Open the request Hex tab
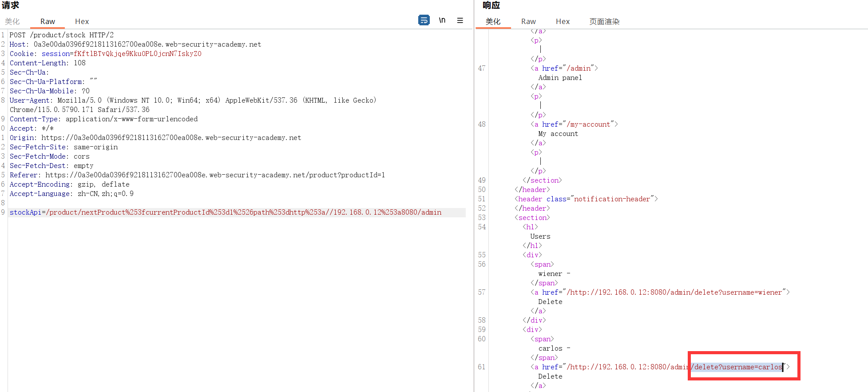The image size is (868, 392). pyautogui.click(x=82, y=21)
